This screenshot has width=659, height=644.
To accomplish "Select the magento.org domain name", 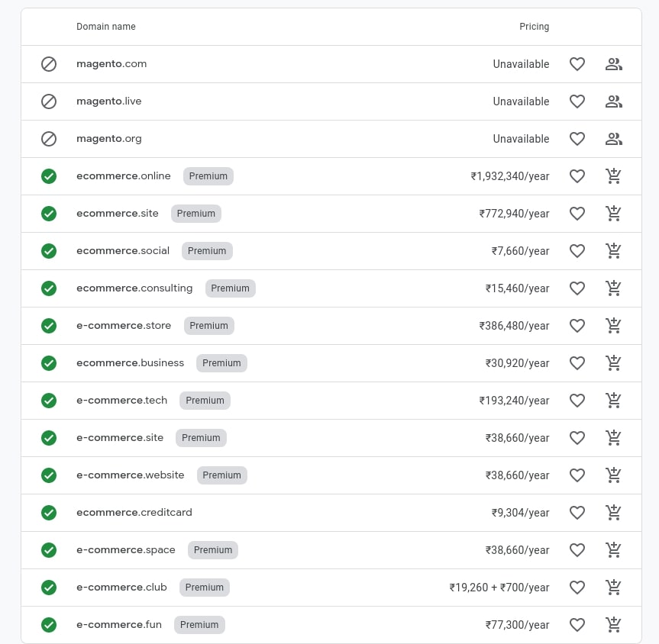I will tap(109, 139).
